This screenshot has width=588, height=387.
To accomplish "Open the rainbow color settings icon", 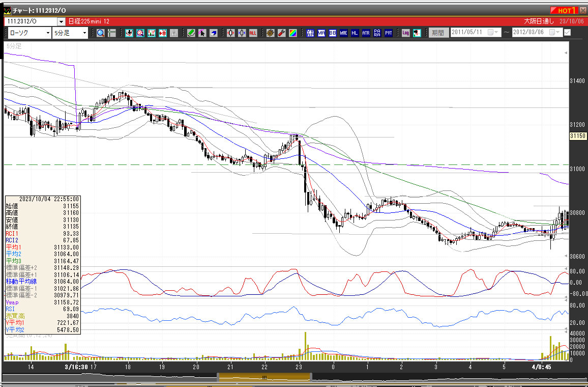I will 293,33.
